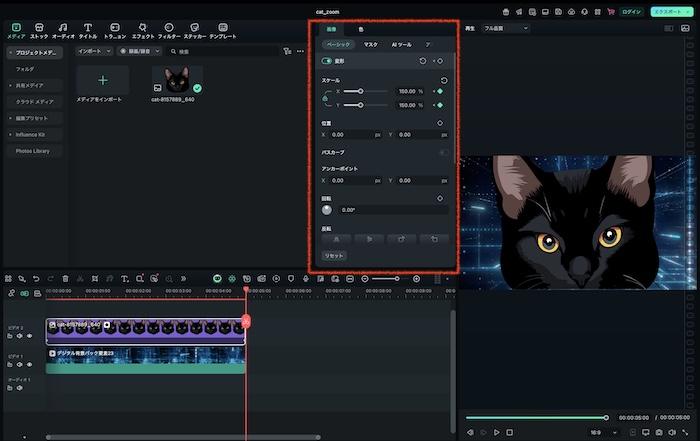Open the オーディオ (Audio) library icon

(63, 29)
